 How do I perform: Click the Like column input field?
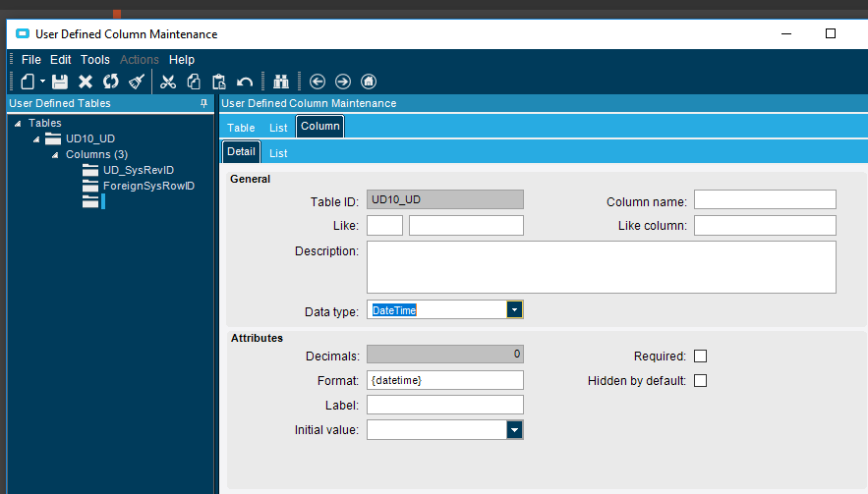click(765, 225)
